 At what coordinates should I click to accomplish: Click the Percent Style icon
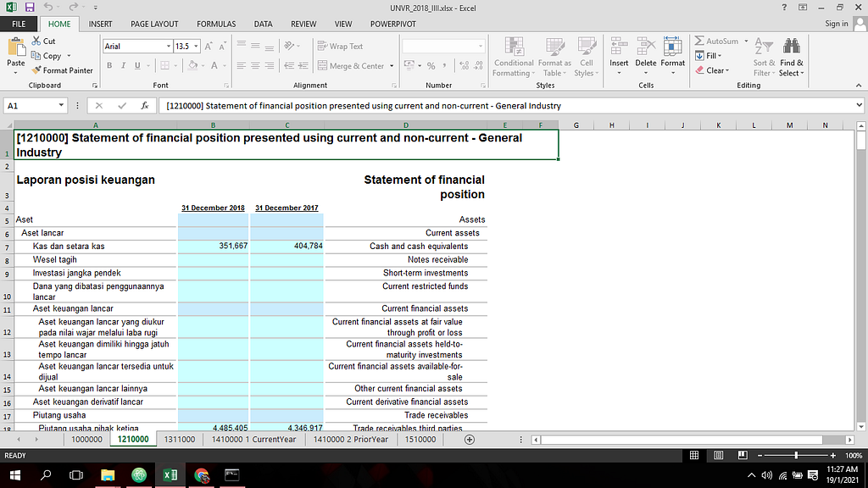point(431,66)
